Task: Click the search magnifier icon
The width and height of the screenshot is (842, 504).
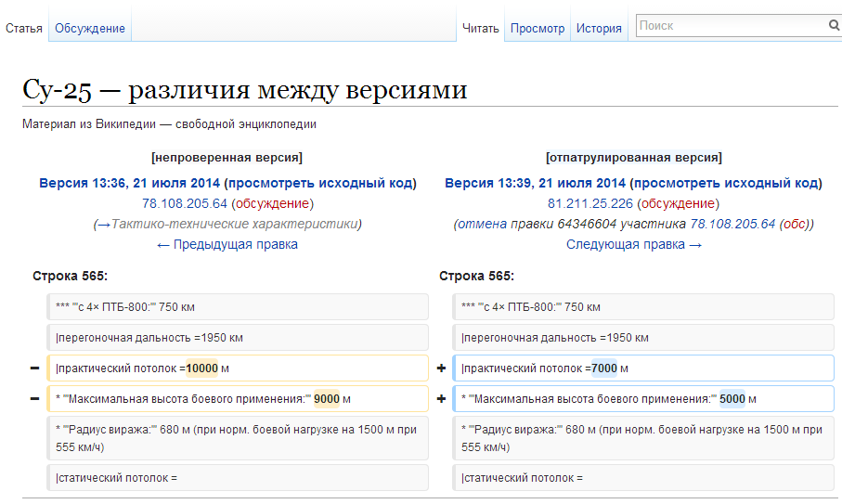Action: pyautogui.click(x=833, y=26)
